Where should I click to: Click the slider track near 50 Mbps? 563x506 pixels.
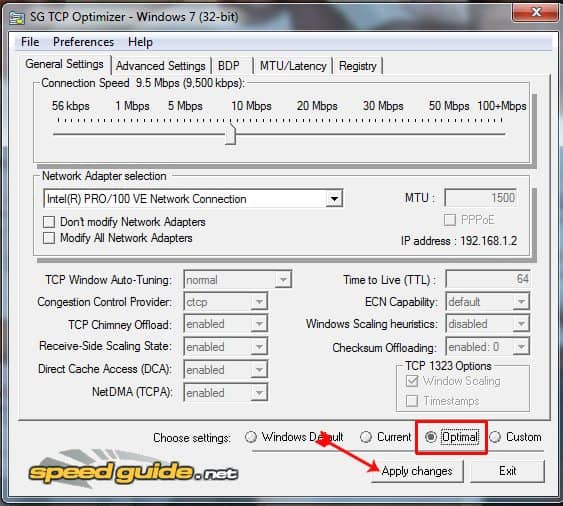449,134
